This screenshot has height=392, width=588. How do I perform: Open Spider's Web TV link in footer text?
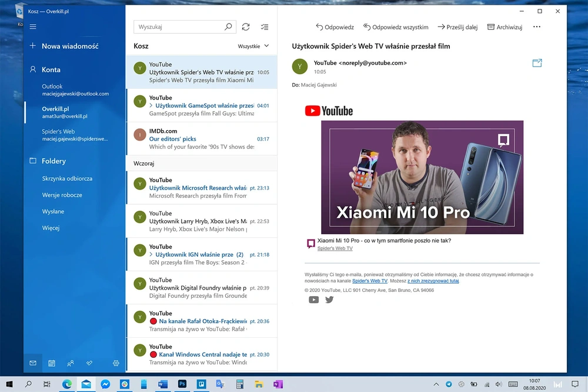point(370,281)
